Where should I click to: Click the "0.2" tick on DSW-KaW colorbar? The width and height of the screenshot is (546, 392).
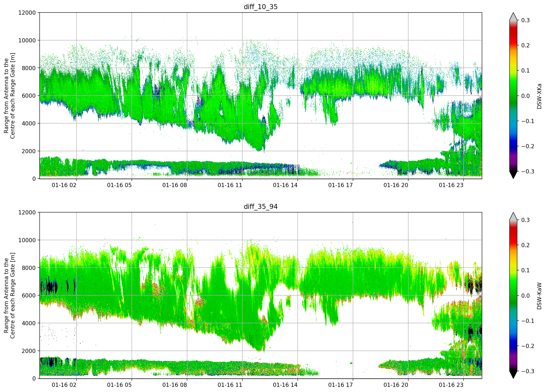pos(526,245)
